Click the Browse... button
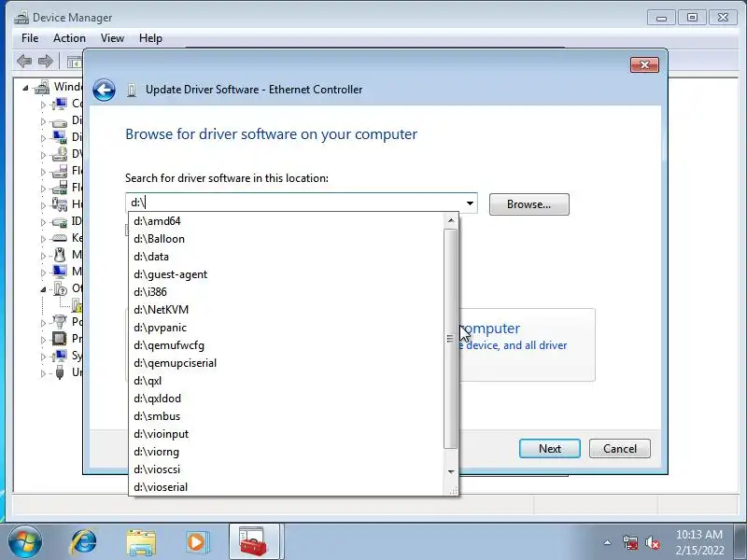This screenshot has height=560, width=747. (529, 204)
